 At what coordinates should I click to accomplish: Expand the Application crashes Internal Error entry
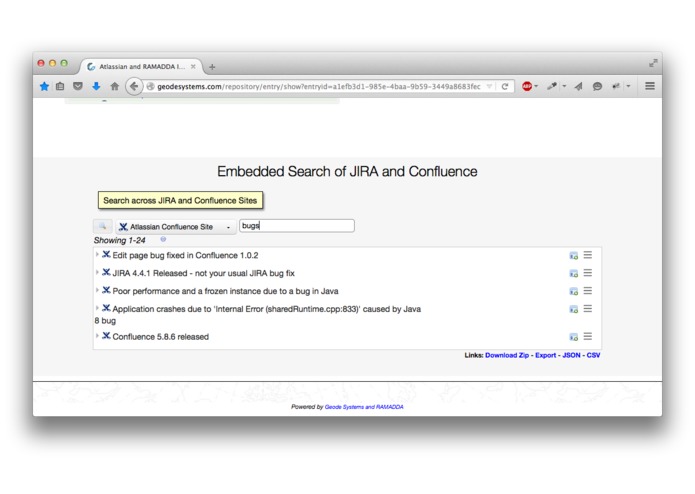coord(97,308)
